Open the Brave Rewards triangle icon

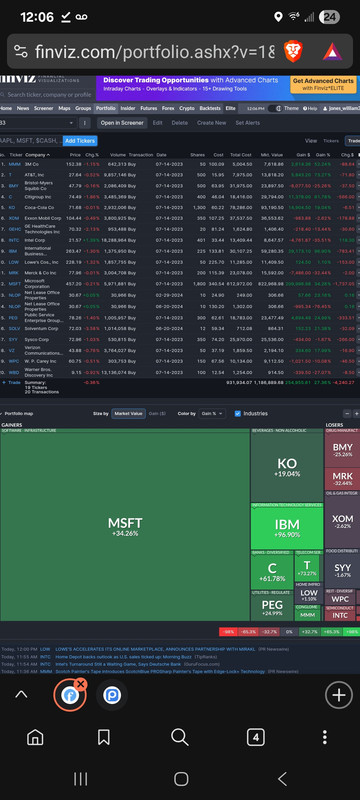pos(332,52)
